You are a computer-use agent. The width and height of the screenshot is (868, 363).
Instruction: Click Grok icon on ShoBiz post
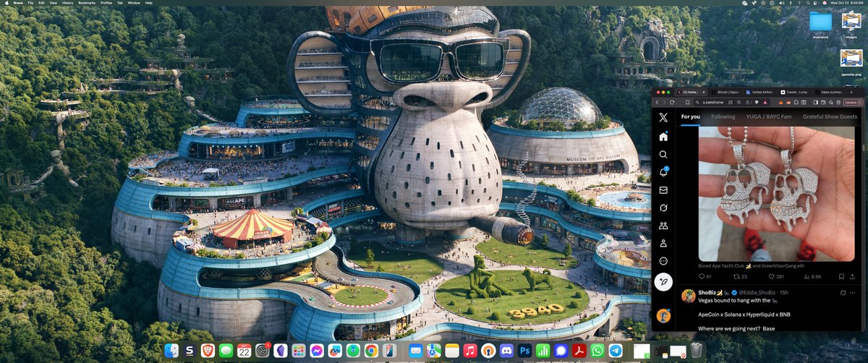tap(843, 292)
